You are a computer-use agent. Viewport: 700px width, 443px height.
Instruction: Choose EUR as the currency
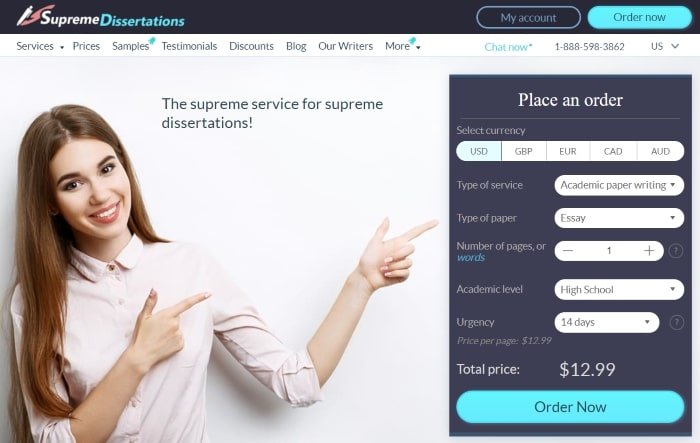[x=568, y=151]
